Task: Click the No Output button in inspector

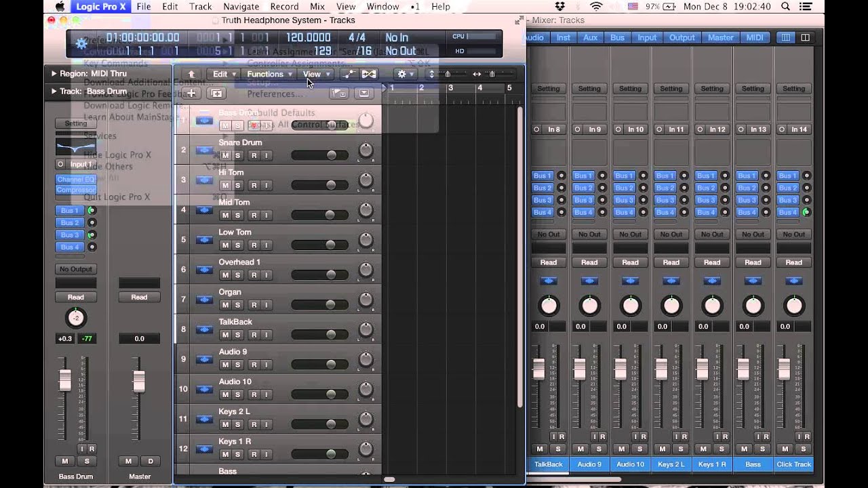Action: point(75,269)
